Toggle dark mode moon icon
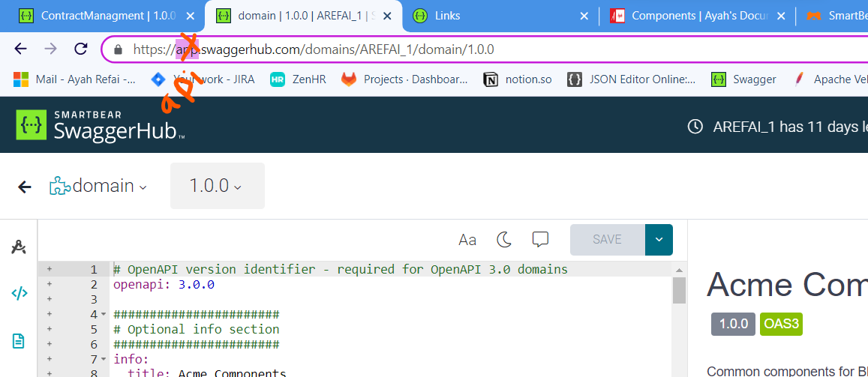 503,239
